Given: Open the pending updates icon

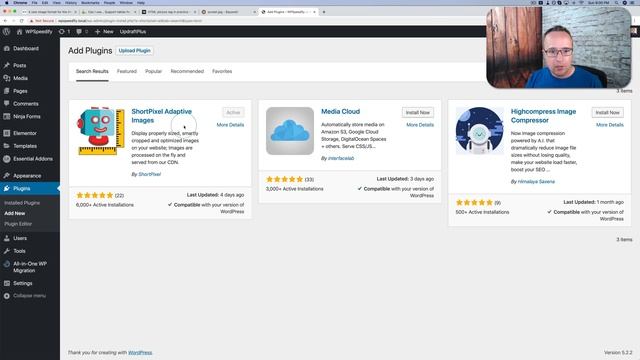Looking at the screenshot, I should tap(64, 31).
